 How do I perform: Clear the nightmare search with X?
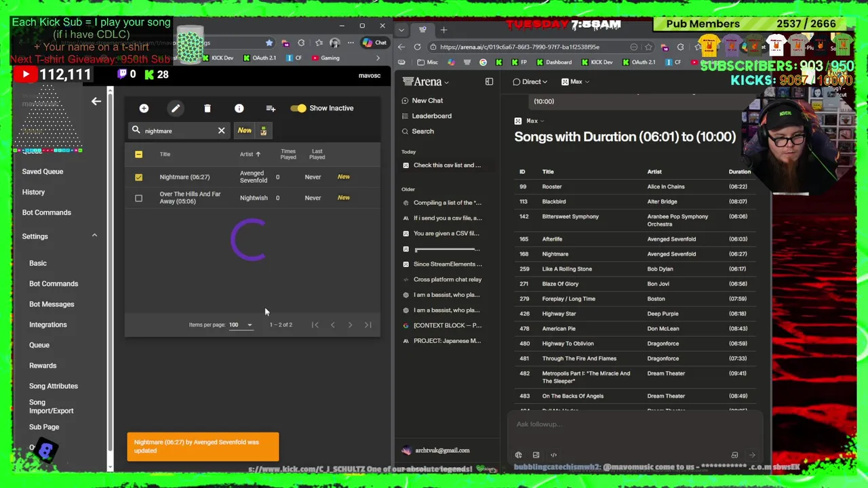click(x=221, y=131)
